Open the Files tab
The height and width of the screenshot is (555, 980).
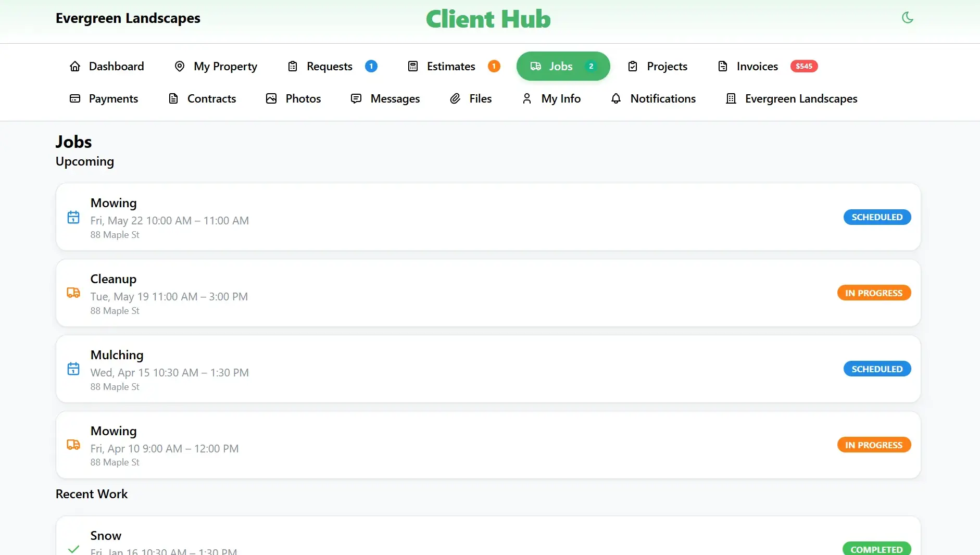[x=471, y=98]
